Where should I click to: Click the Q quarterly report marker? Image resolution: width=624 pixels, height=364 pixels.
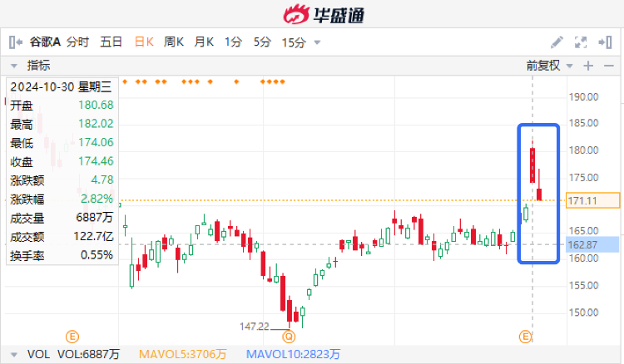[x=289, y=337]
